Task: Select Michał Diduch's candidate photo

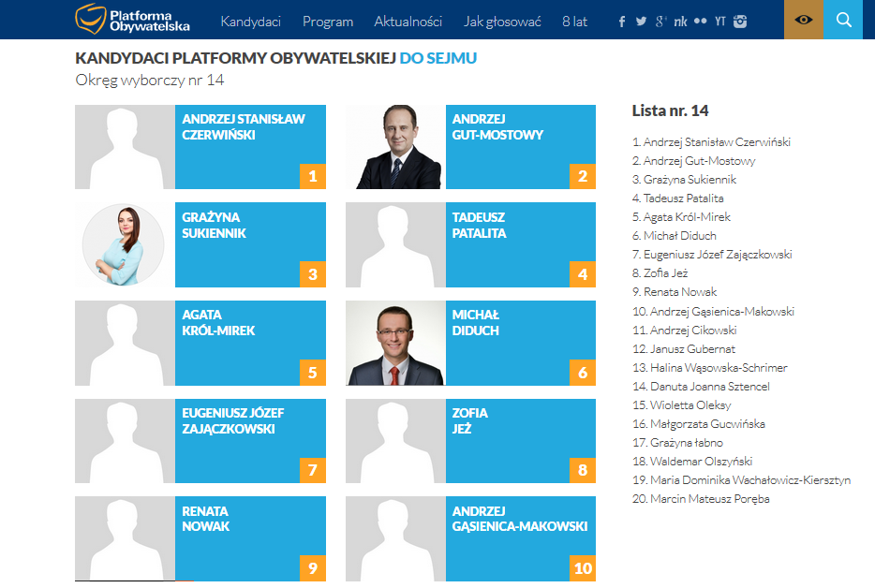Action: click(x=395, y=344)
